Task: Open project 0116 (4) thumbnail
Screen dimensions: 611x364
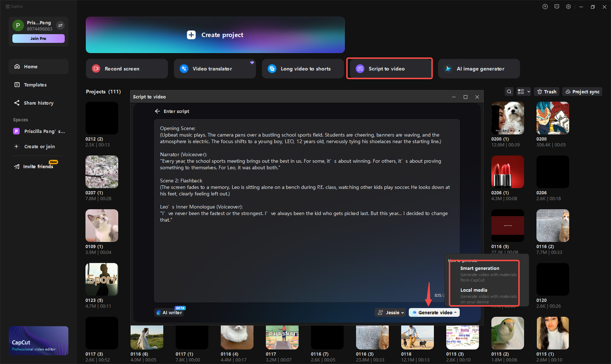Action: pos(237,338)
